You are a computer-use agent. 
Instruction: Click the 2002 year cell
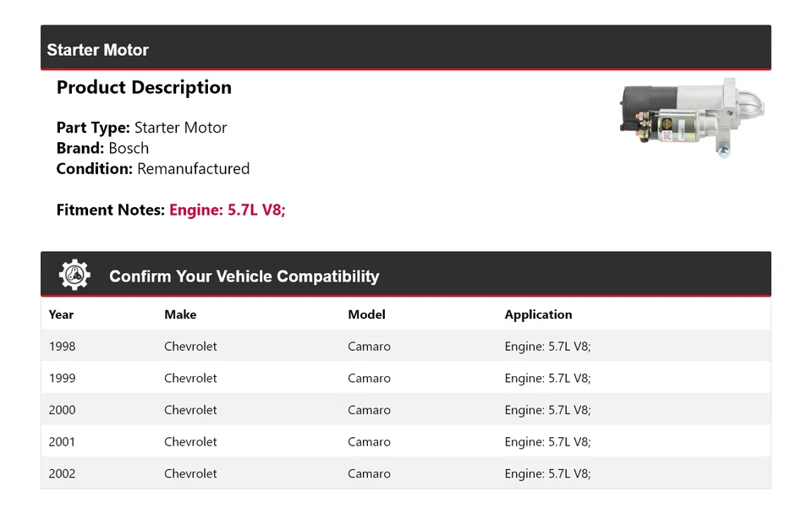tap(62, 473)
